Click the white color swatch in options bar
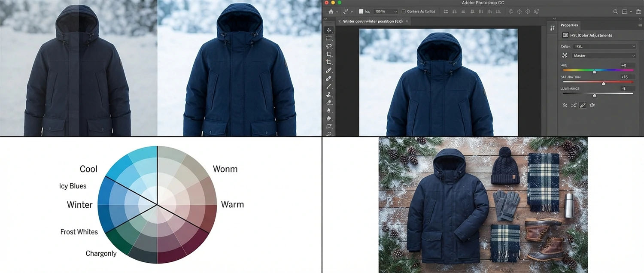This screenshot has height=273, width=644. coord(361,11)
